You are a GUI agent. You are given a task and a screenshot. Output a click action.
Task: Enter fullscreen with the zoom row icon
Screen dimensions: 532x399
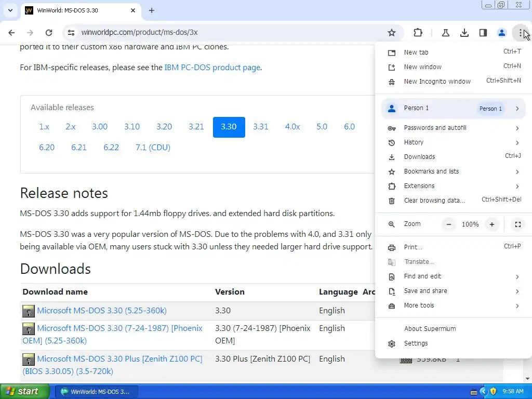pyautogui.click(x=518, y=224)
